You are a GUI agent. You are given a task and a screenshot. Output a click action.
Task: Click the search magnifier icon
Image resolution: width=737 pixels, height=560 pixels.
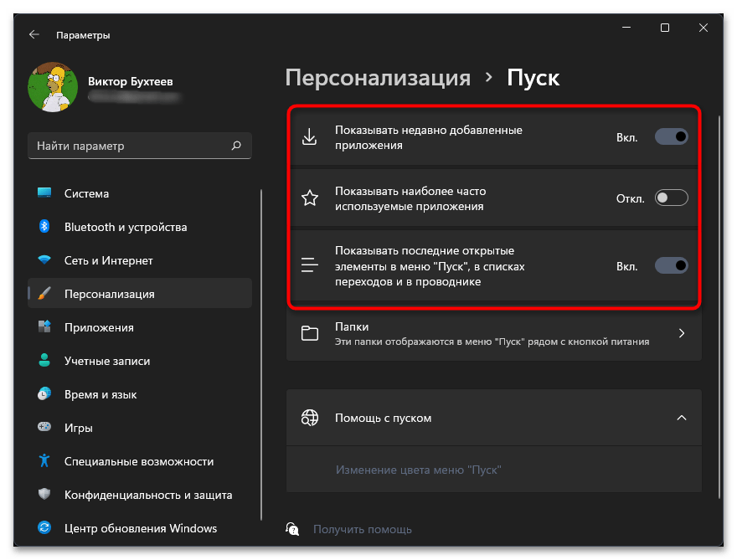pyautogui.click(x=236, y=146)
